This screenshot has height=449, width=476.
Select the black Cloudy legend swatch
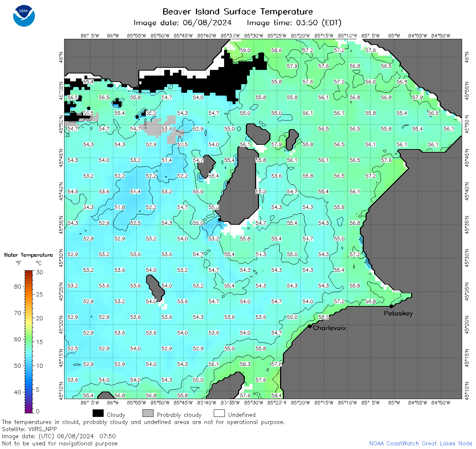click(98, 413)
